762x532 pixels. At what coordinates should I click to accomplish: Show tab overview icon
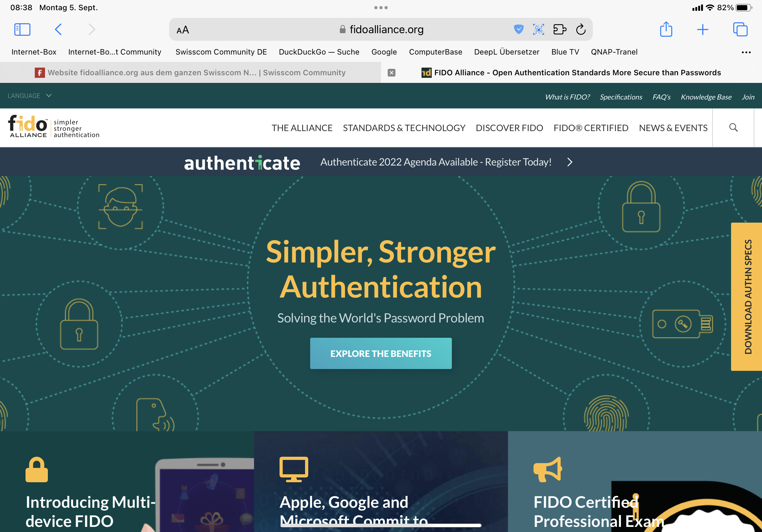tap(740, 30)
